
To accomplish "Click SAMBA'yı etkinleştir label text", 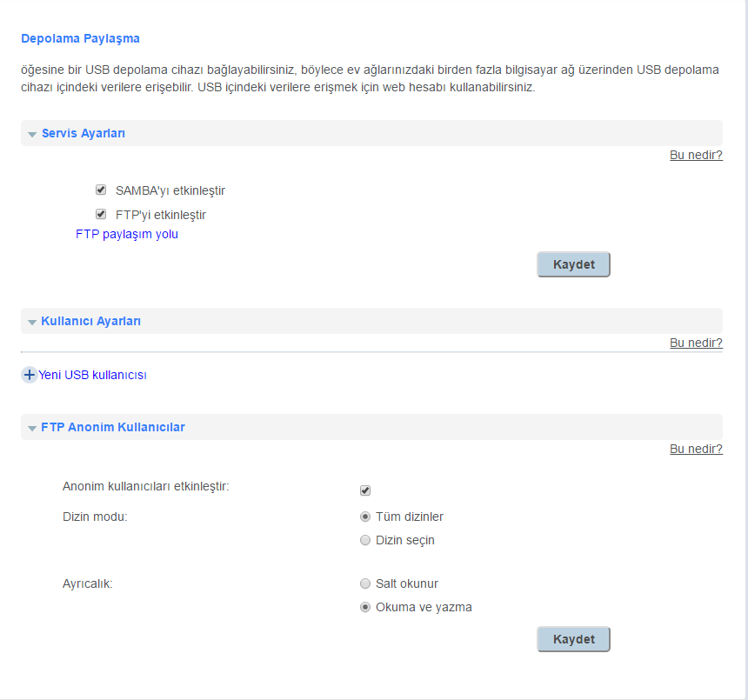I will click(x=170, y=190).
